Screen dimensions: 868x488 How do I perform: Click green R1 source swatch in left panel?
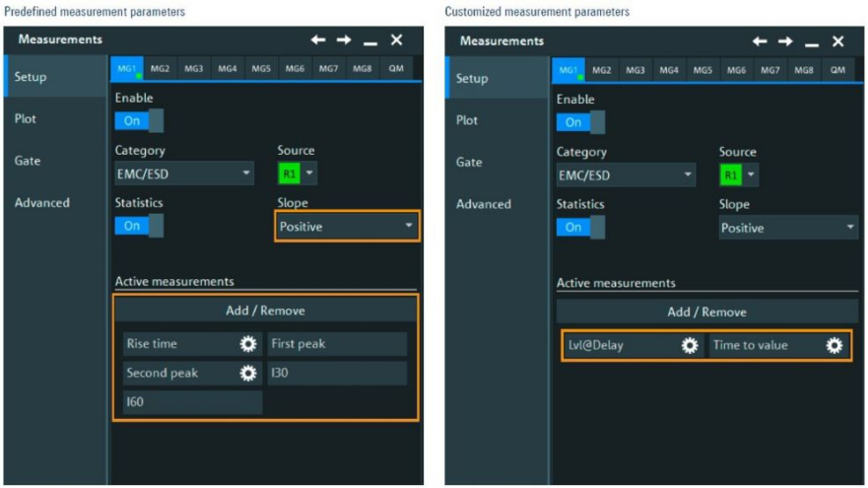289,174
